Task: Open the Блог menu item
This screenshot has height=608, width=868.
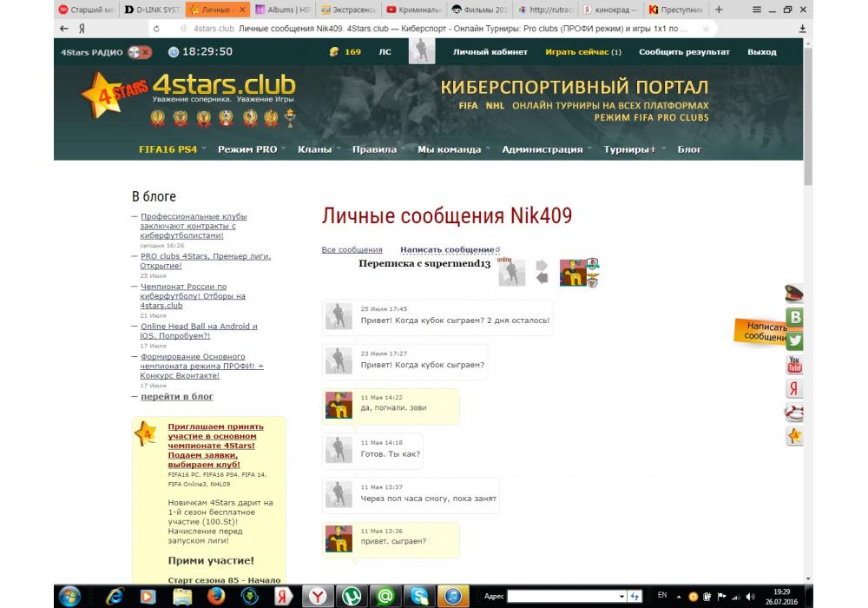Action: coord(689,149)
